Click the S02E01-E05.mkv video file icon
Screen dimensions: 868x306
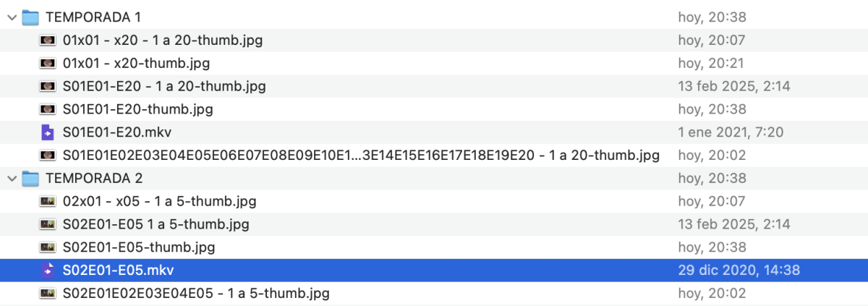(x=48, y=271)
